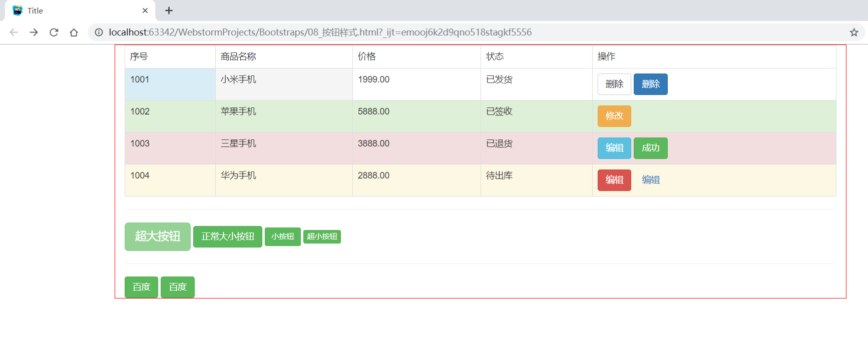868x346 pixels.
Task: Click the 已签收 status cell
Action: click(x=537, y=116)
